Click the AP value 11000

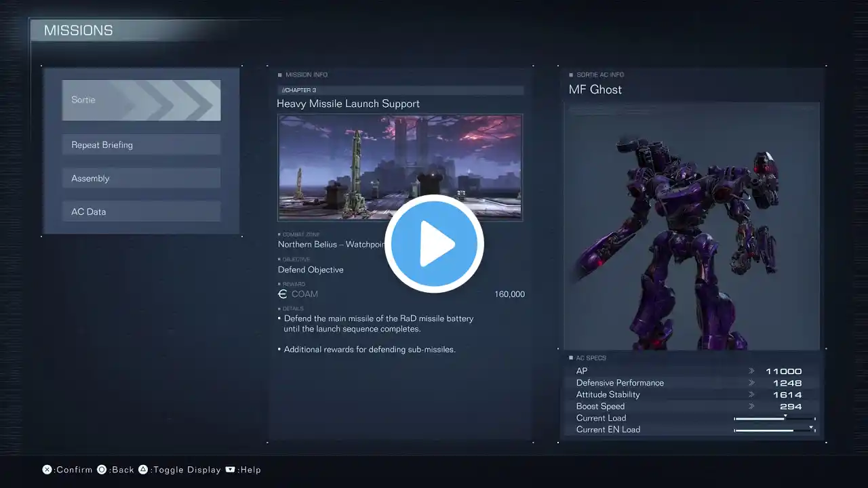tap(784, 371)
